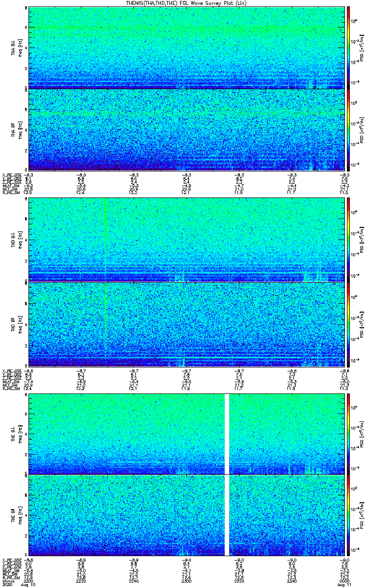This screenshot has width=368, height=588.
Task: Click the '2300' time tick label at bottom
Action: click(x=186, y=581)
